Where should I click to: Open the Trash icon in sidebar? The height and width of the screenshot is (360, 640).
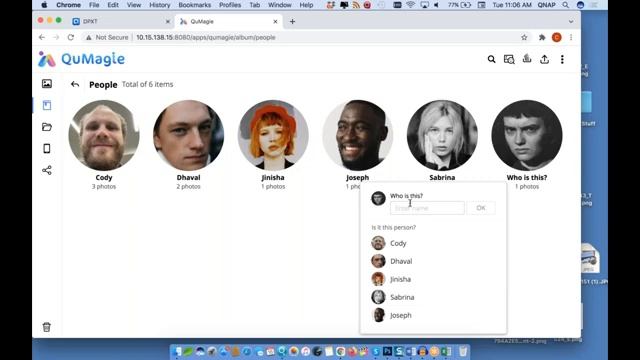47,327
